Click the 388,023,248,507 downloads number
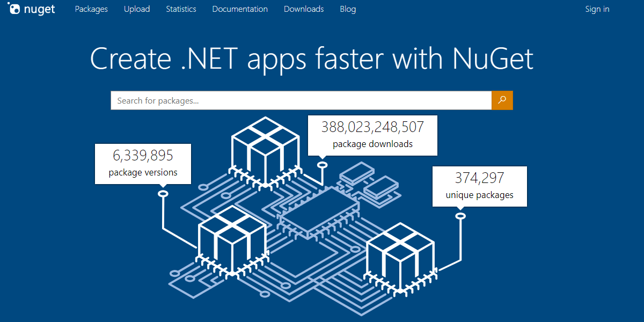Screen dimensions: 644x322 (372, 127)
